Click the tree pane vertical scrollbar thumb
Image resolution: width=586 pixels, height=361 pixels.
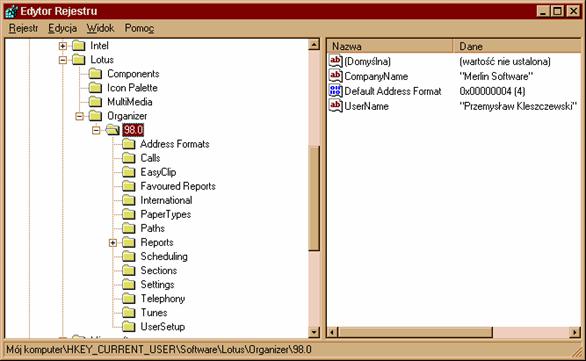(314, 199)
